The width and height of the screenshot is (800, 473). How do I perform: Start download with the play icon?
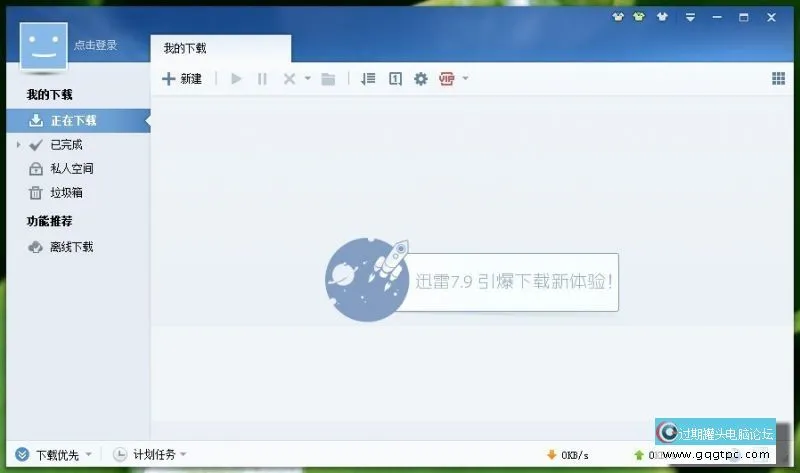coord(236,79)
